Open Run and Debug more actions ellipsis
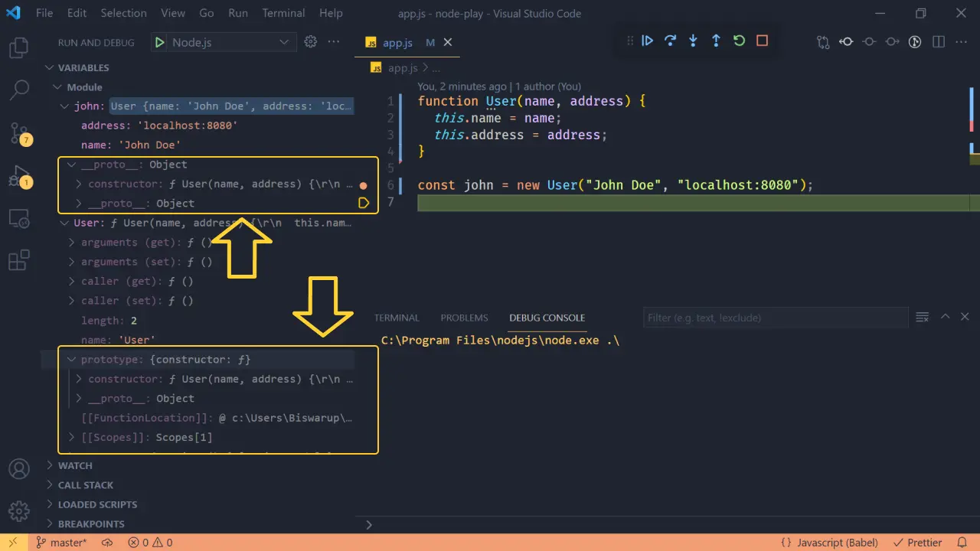 [333, 42]
